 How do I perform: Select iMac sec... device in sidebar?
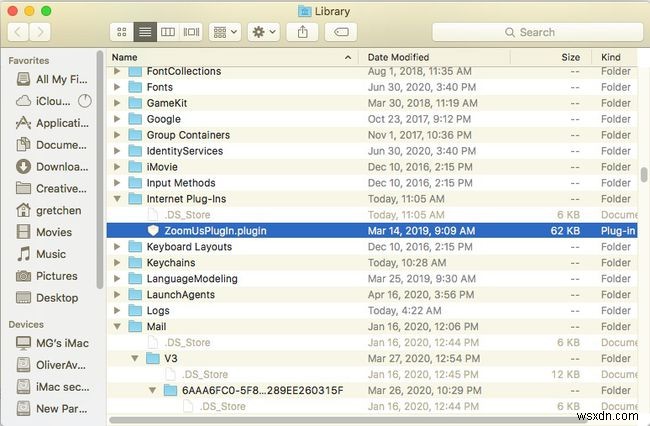coord(52,387)
